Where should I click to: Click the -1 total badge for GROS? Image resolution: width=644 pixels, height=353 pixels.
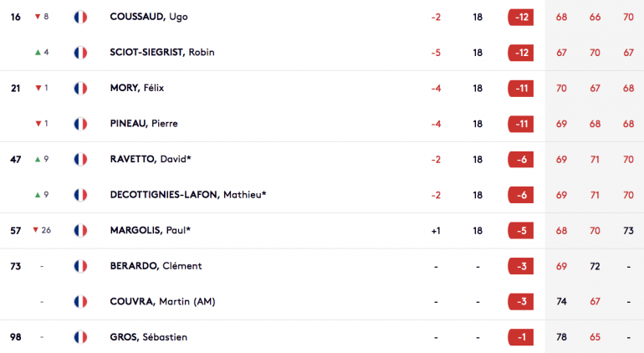point(521,337)
